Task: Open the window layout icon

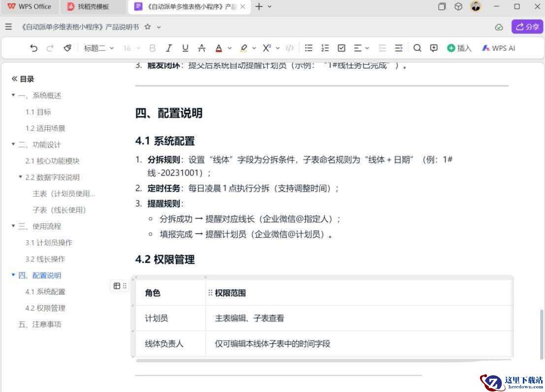Action: tap(442, 6)
